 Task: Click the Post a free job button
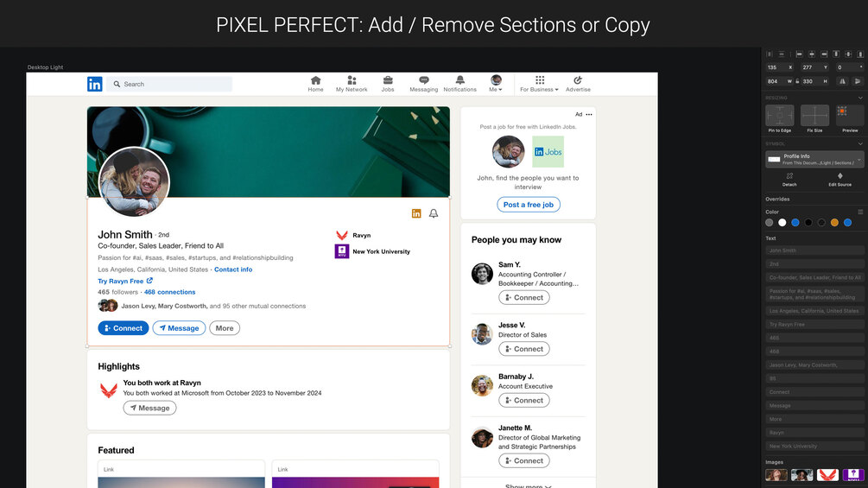coord(529,205)
